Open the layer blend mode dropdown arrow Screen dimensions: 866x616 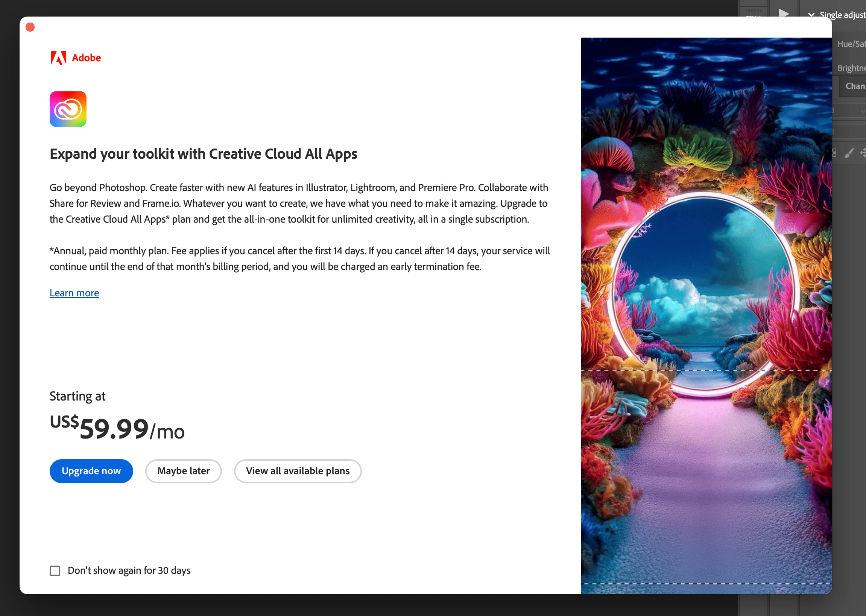click(x=862, y=111)
